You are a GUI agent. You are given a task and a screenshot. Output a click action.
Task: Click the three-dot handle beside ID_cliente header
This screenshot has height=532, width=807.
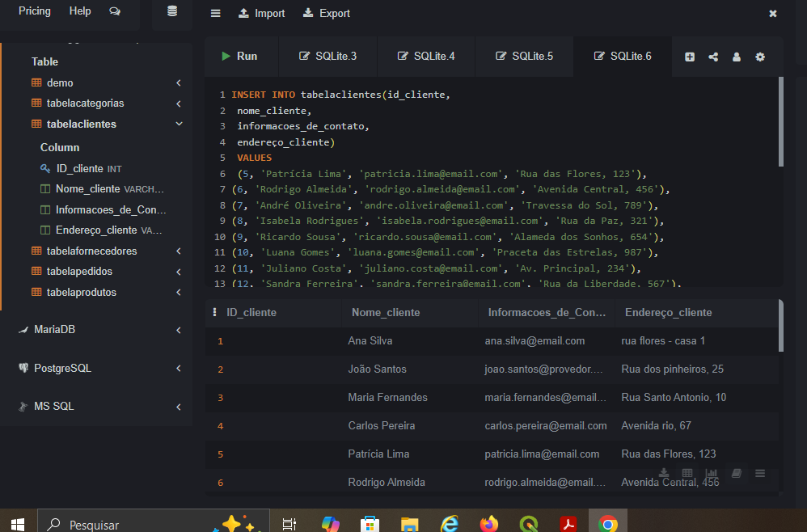tap(214, 312)
